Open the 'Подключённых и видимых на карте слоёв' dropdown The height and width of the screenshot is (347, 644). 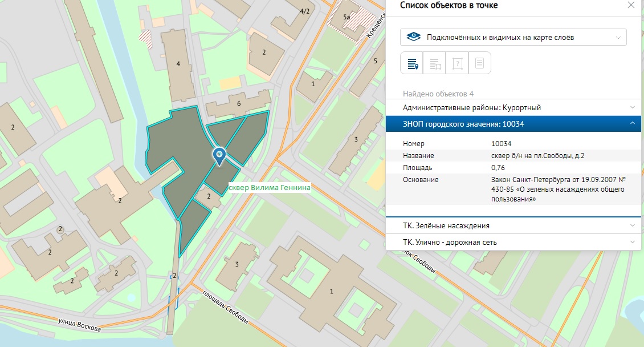(x=513, y=38)
